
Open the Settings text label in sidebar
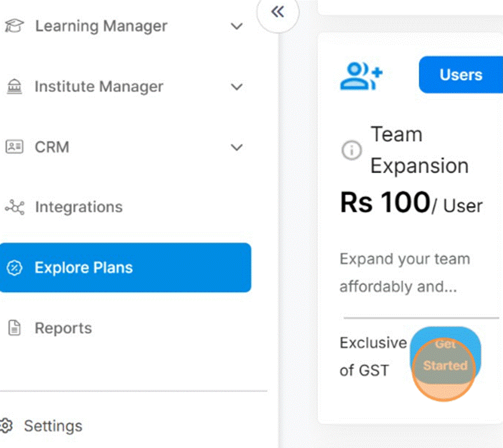point(53,425)
